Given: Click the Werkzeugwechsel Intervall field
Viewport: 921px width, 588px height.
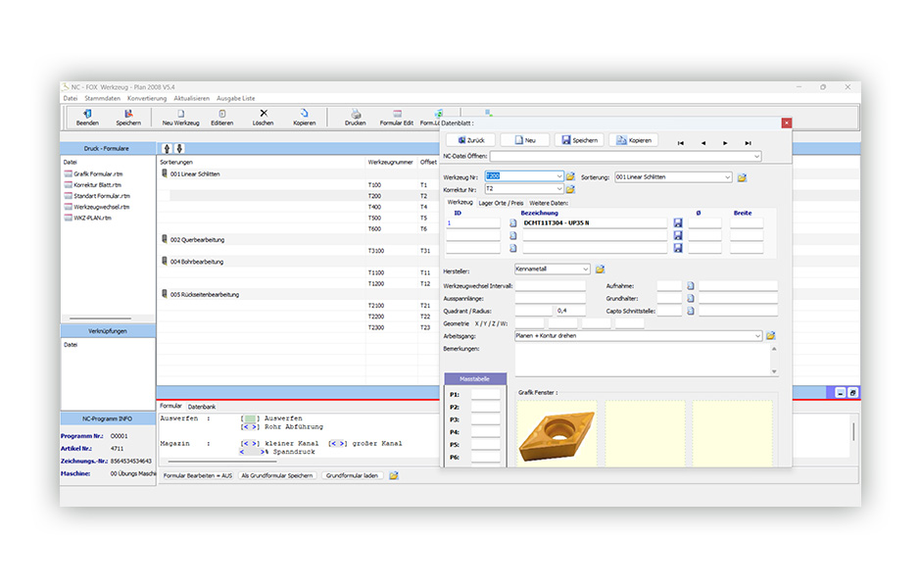Looking at the screenshot, I should pyautogui.click(x=550, y=286).
